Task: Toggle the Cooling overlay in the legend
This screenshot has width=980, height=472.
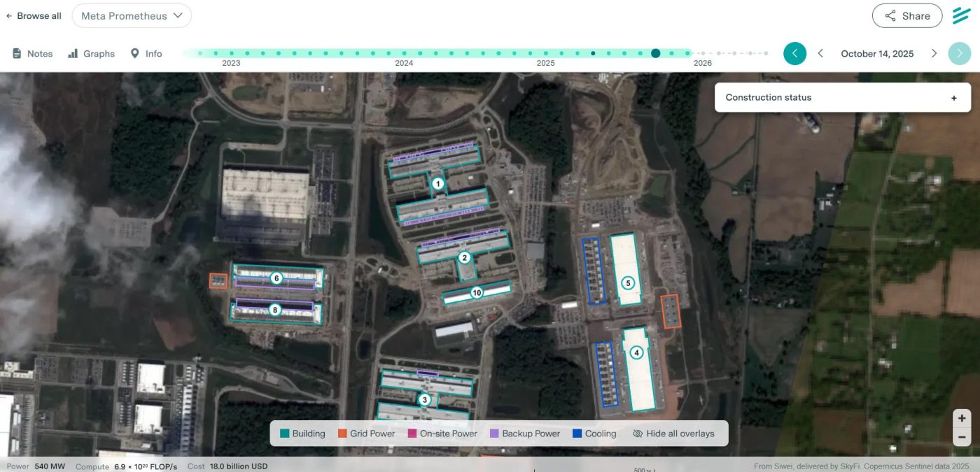Action: point(594,434)
